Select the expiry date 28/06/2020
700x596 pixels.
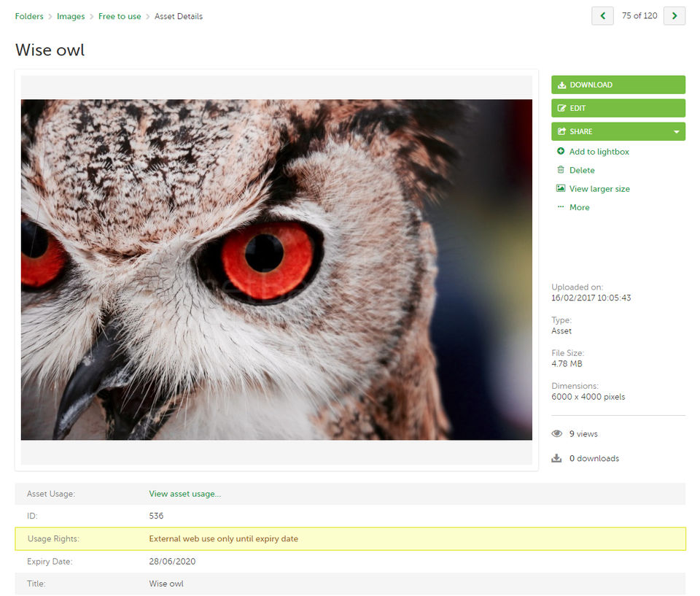point(172,562)
